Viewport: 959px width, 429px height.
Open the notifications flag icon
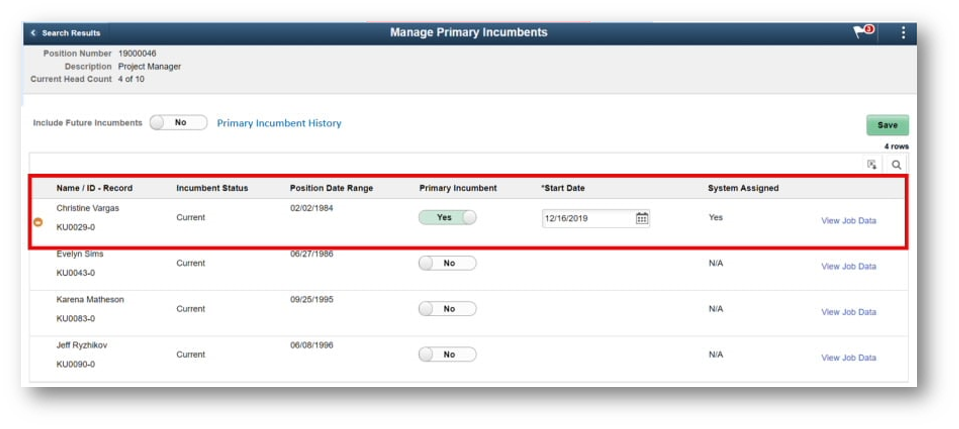click(864, 32)
